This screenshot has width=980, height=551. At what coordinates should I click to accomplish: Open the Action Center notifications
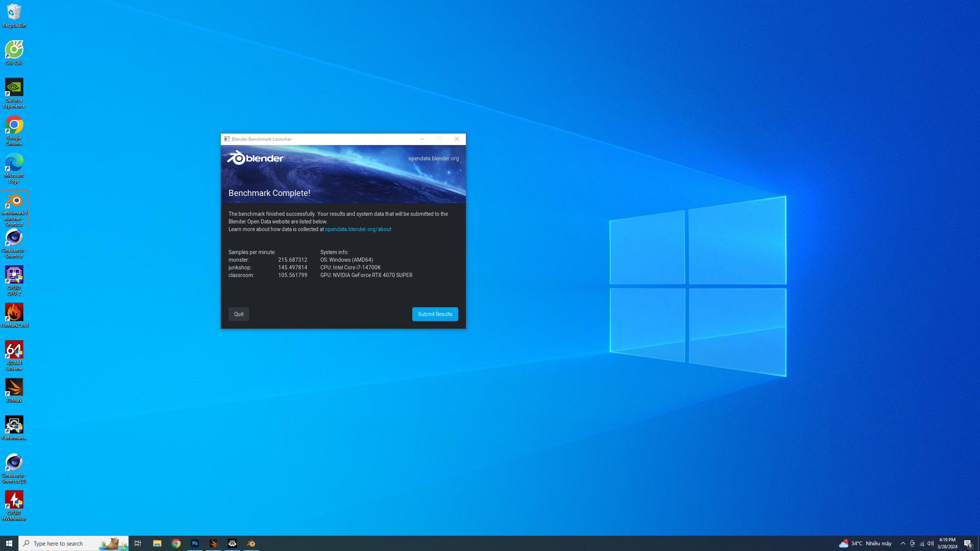tap(969, 543)
